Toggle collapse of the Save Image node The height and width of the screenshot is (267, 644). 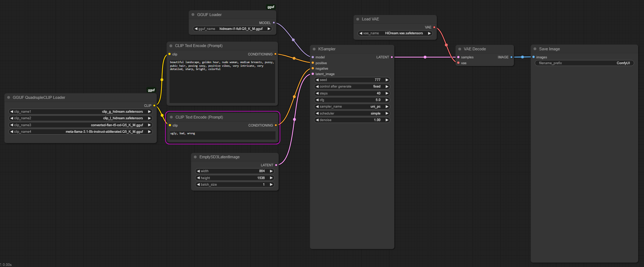(x=535, y=49)
